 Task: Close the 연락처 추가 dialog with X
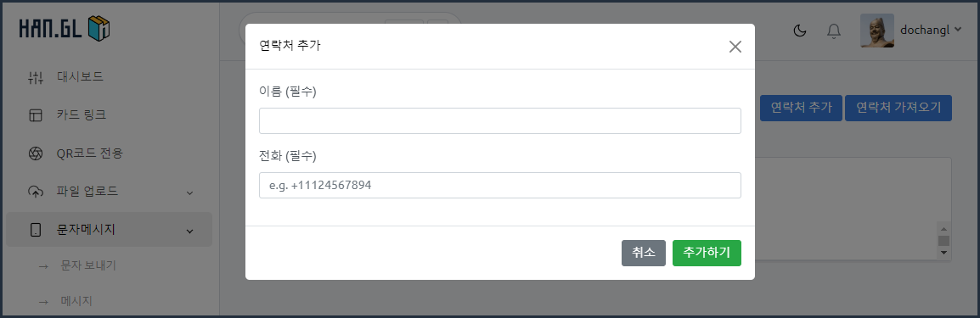tap(735, 47)
